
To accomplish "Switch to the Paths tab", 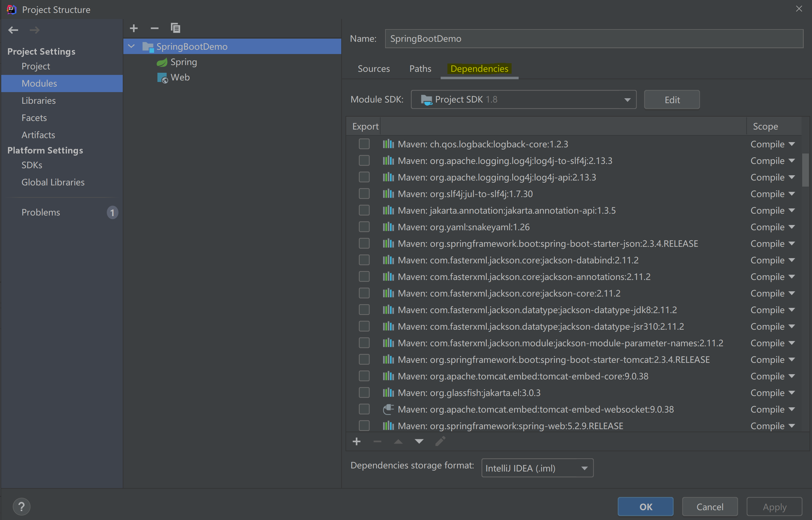I will click(420, 68).
